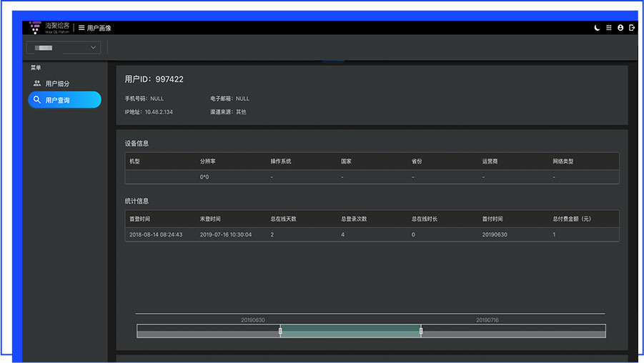Image resolution: width=644 pixels, height=363 pixels.
Task: Click the 网络类型 column header
Action: pyautogui.click(x=563, y=161)
